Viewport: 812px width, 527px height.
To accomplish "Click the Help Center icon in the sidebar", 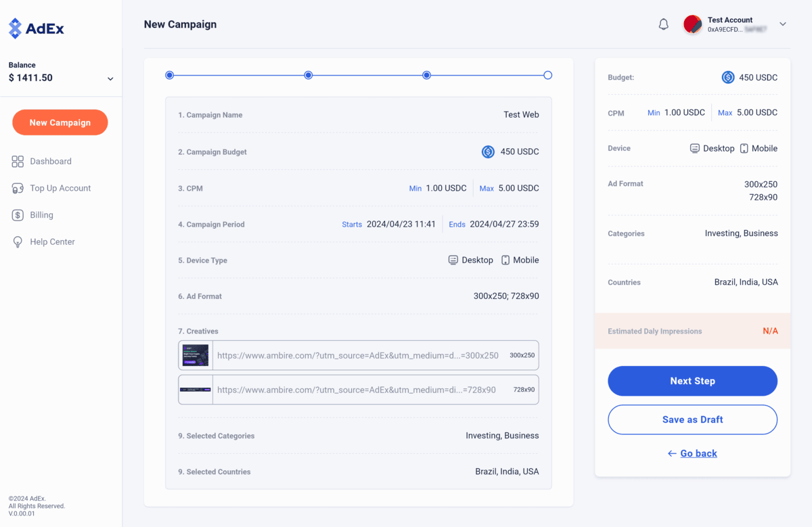I will 17,242.
